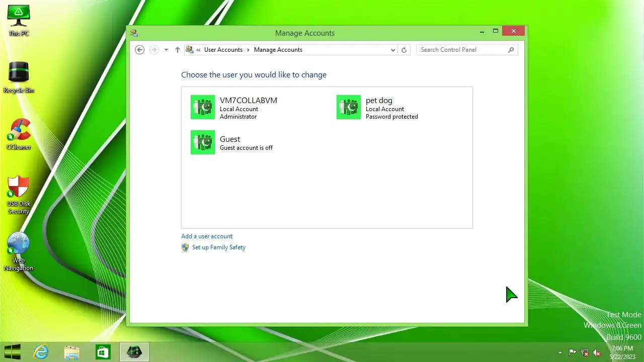
Task: Open USB Disk Security shortcut
Action: (19, 194)
